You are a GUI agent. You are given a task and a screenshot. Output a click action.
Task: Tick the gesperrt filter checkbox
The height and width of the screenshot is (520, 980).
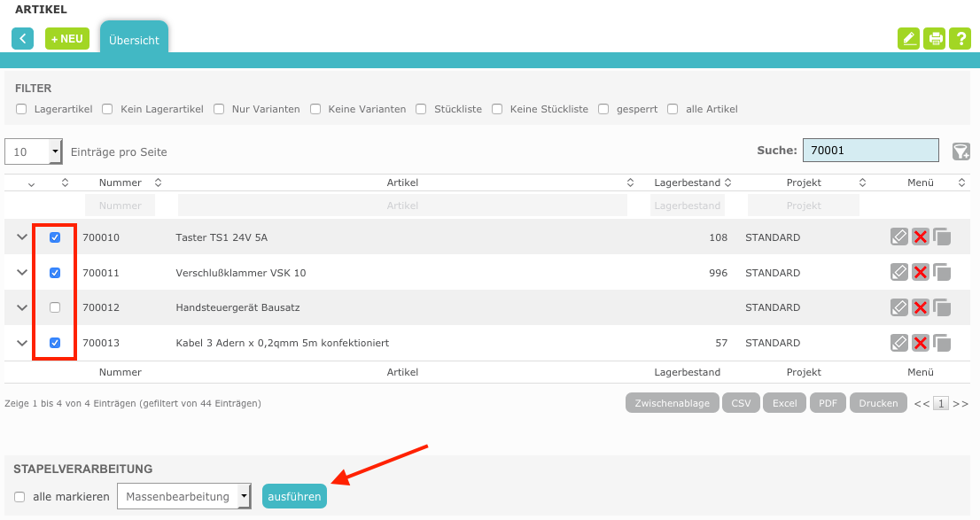[x=603, y=109]
